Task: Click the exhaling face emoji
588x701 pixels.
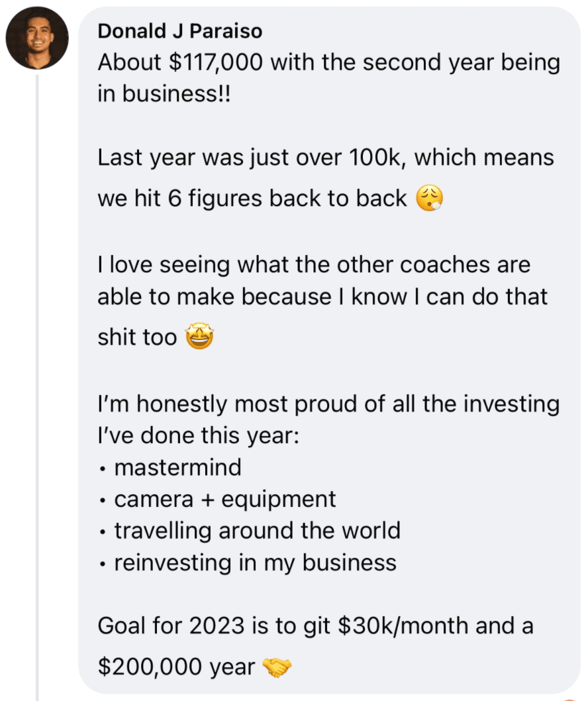Action: coord(429,198)
